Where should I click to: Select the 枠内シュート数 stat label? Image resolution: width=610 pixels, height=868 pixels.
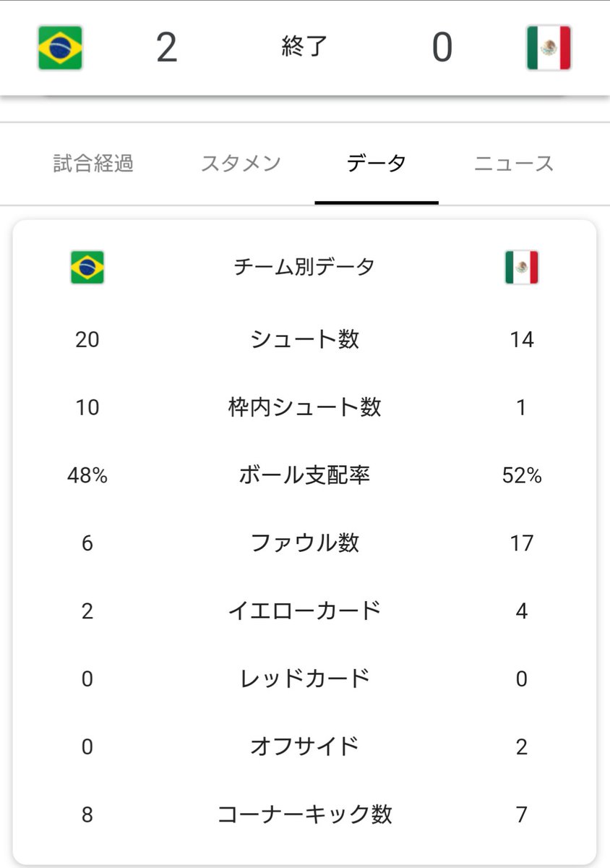pos(304,407)
